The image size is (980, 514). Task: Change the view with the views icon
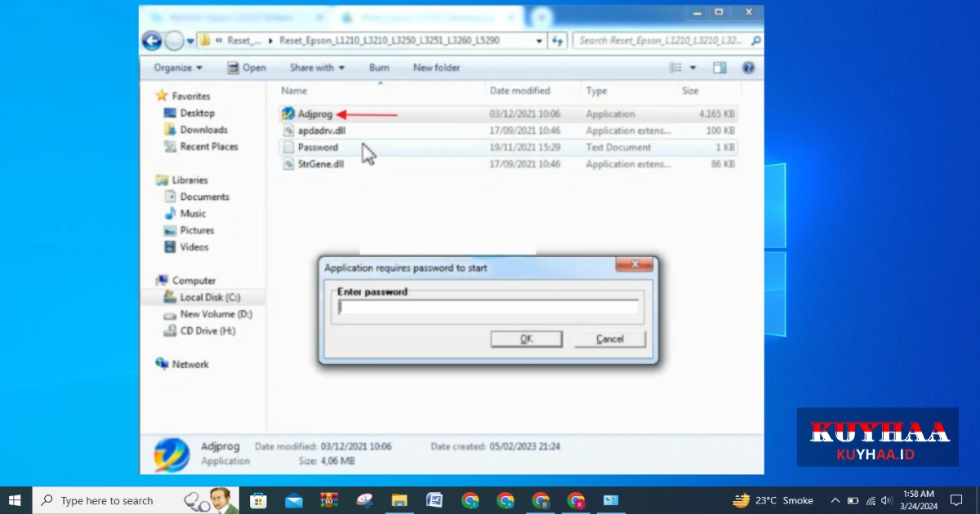(x=675, y=68)
